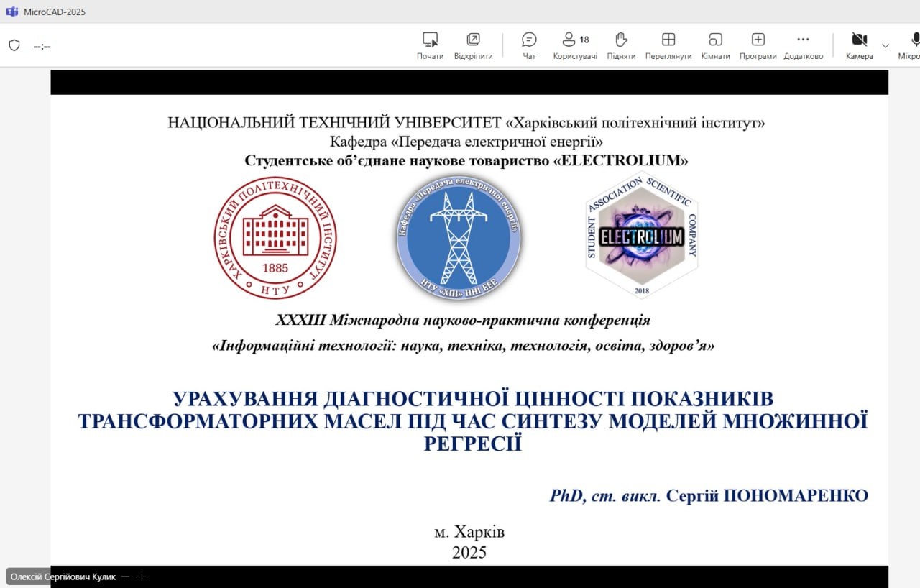Click the blue power tower department logo

point(459,238)
